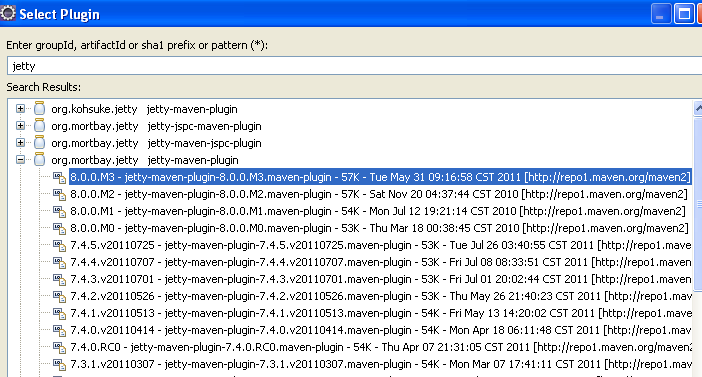Select org.mortbay.jetty jetty-jspc-maven-plugin entry
This screenshot has width=702, height=377.
coord(156,126)
